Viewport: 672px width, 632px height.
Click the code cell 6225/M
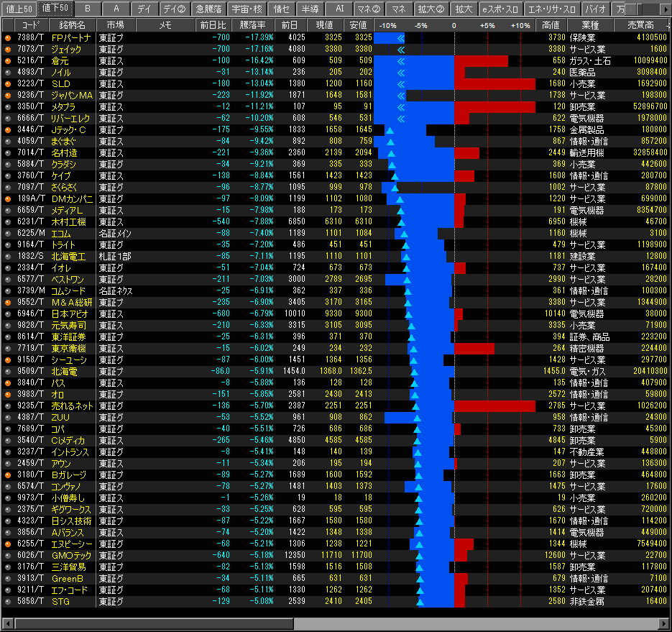coord(32,234)
